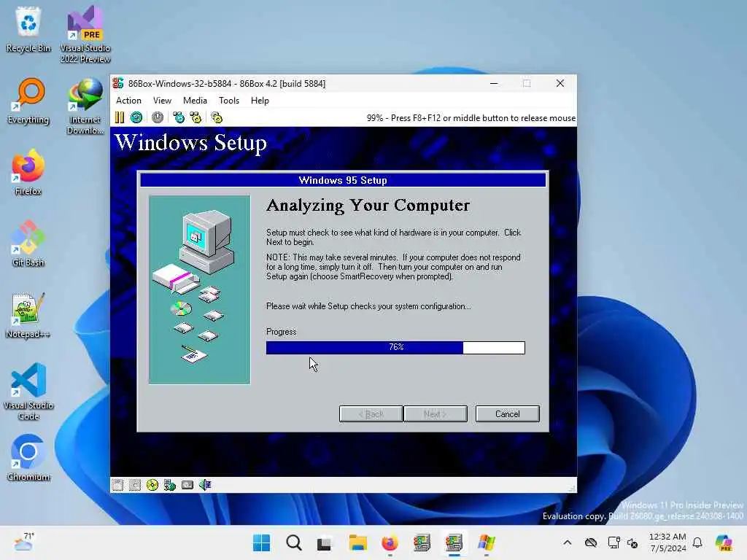
Task: Click the hard disk status bar icon
Action: coord(187,485)
